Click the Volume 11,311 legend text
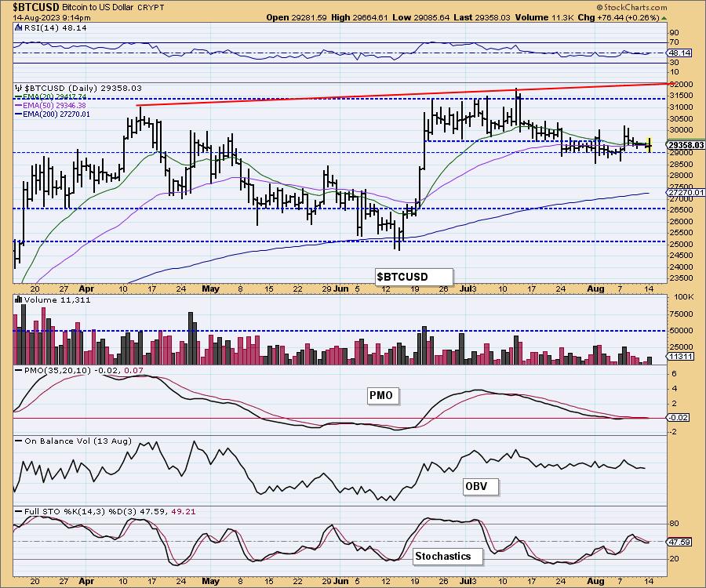 pos(57,299)
